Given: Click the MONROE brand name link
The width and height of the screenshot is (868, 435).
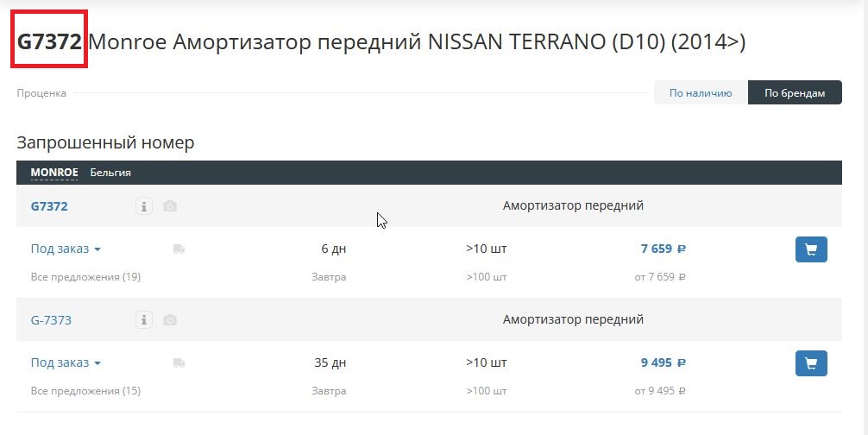Looking at the screenshot, I should (x=54, y=172).
